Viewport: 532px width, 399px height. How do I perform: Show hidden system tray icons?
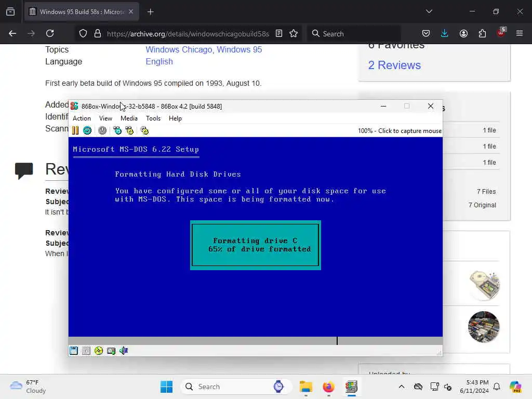(x=402, y=387)
